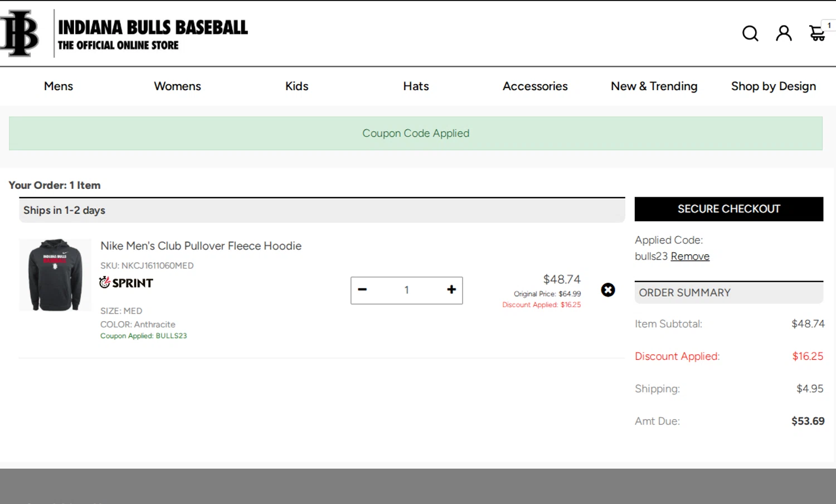Decrease quantity with the minus button
This screenshot has width=836, height=504.
click(362, 290)
